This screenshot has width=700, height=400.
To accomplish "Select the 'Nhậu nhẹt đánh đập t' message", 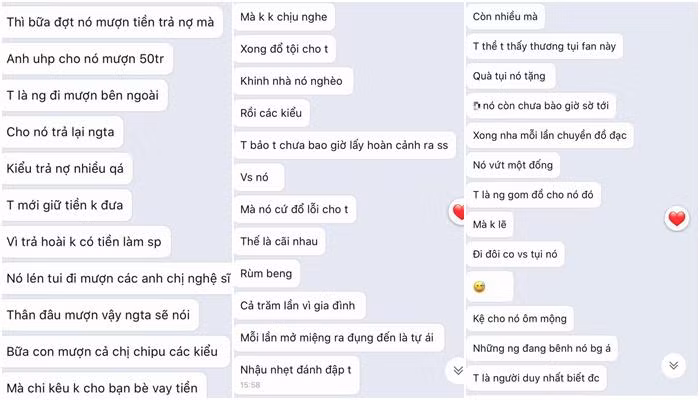I will coord(296,374).
